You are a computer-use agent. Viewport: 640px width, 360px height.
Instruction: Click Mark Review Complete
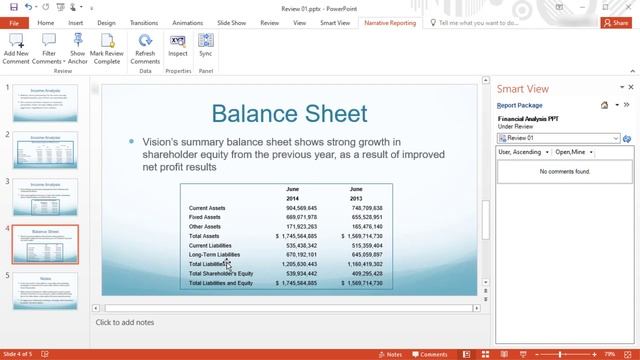(107, 49)
